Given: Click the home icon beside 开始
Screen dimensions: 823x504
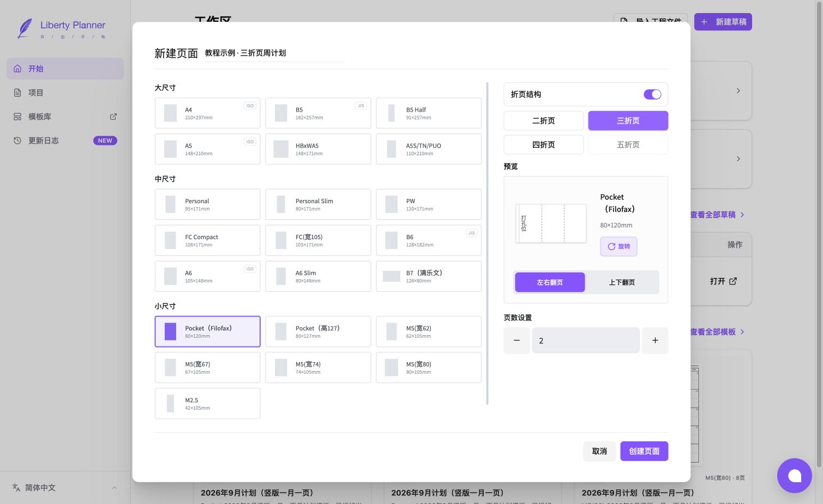Looking at the screenshot, I should pos(17,69).
